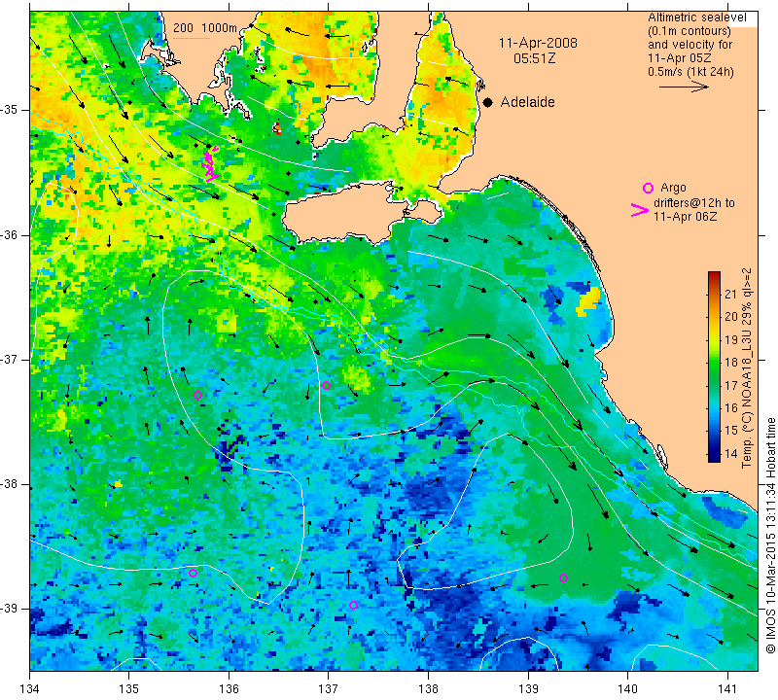Select the Argo float marker near 137.2°E, 39°S

click(x=353, y=606)
